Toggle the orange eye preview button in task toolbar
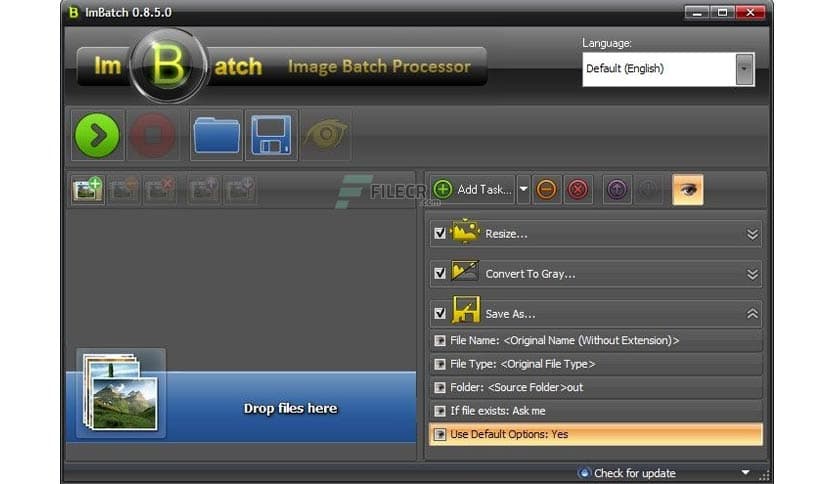 coord(688,189)
